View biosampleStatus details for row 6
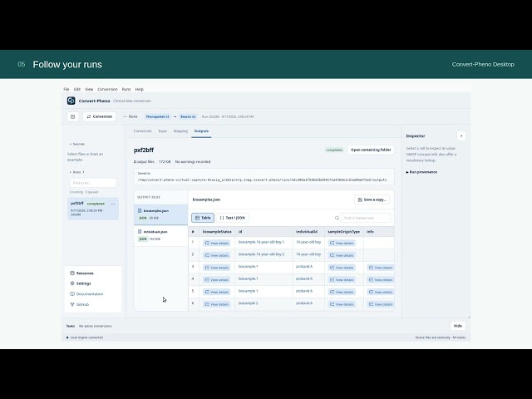The width and height of the screenshot is (532, 399). pyautogui.click(x=216, y=304)
